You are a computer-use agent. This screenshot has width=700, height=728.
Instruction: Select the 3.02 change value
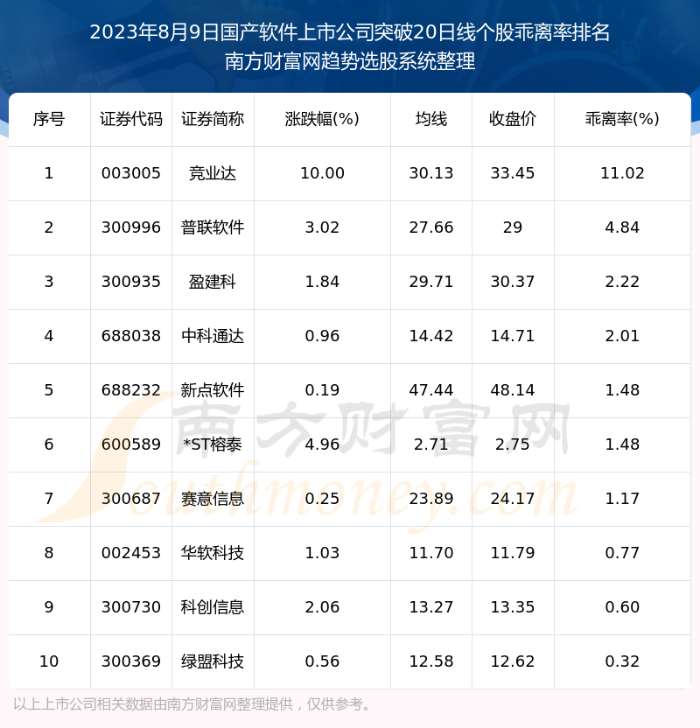322,227
